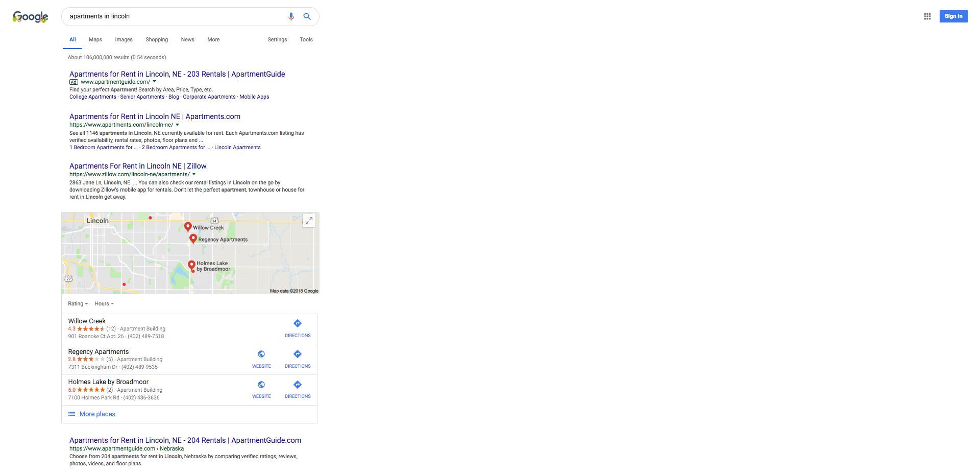Click the blue search magnifier icon
980x474 pixels.
[x=307, y=16]
